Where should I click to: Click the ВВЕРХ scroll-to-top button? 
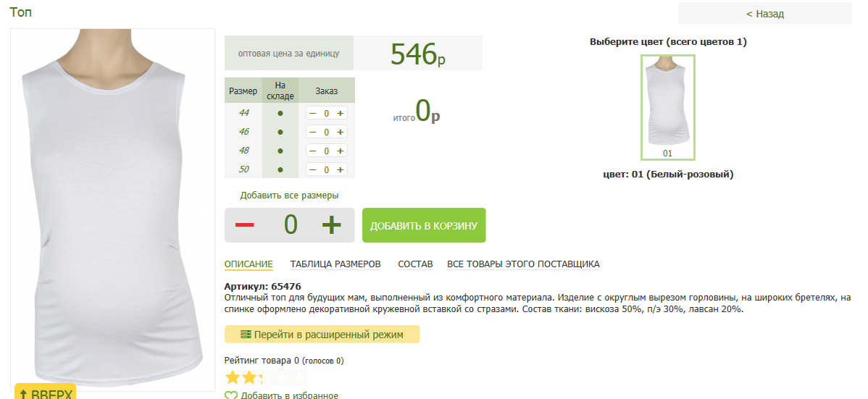click(46, 391)
